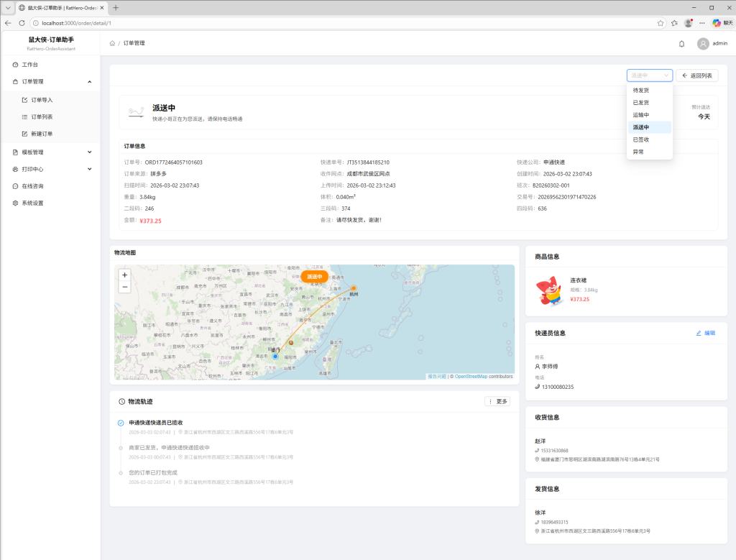The width and height of the screenshot is (736, 560).
Task: Open the order status dropdown
Action: click(x=649, y=75)
